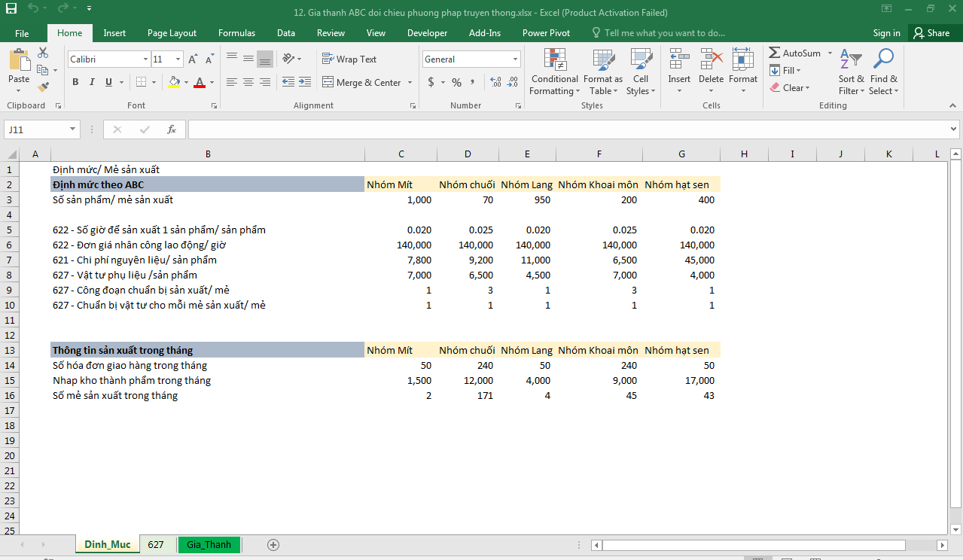Toggle Center horizontal alignment

tap(248, 82)
